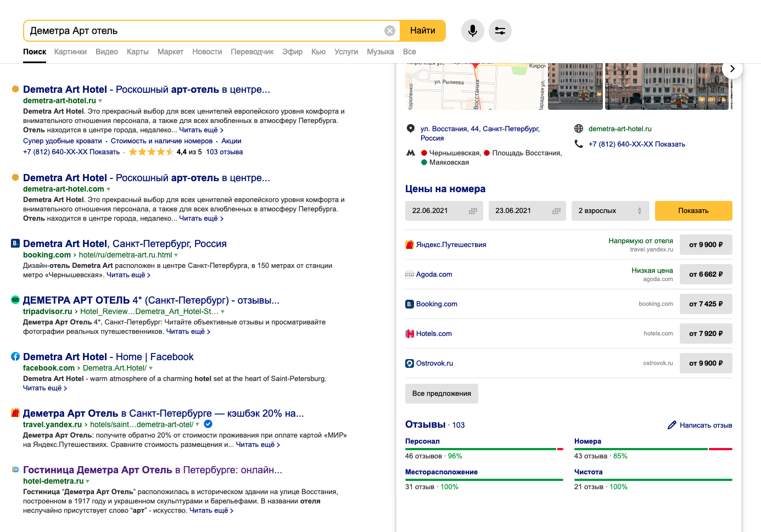Screen dimensions: 761x532
Task: Click the Yandex Travel icon in price list
Action: pos(410,245)
